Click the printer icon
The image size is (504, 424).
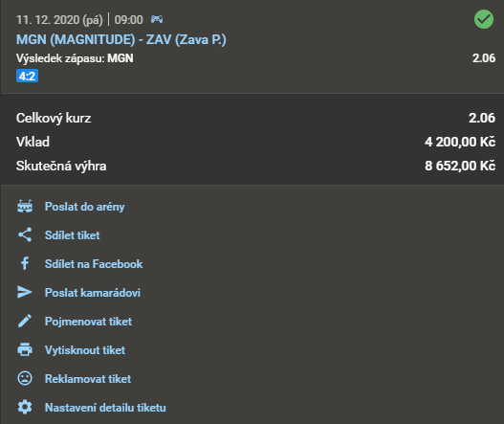pos(25,349)
